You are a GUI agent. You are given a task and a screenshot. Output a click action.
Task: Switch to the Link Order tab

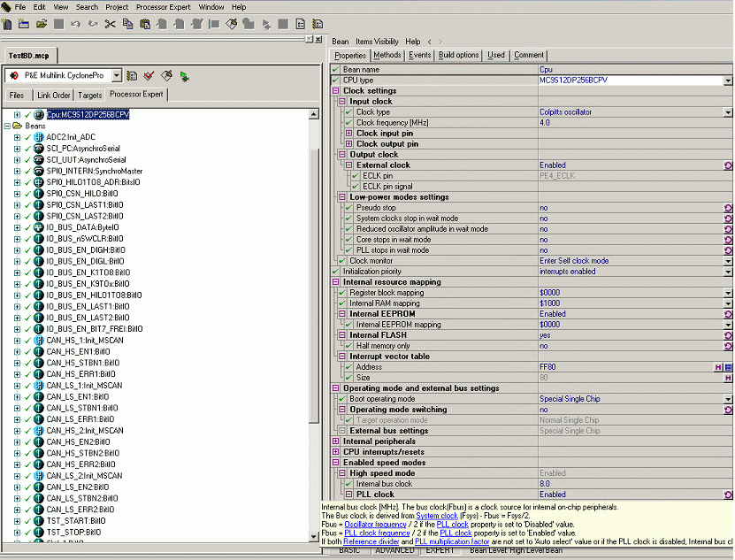pos(53,96)
